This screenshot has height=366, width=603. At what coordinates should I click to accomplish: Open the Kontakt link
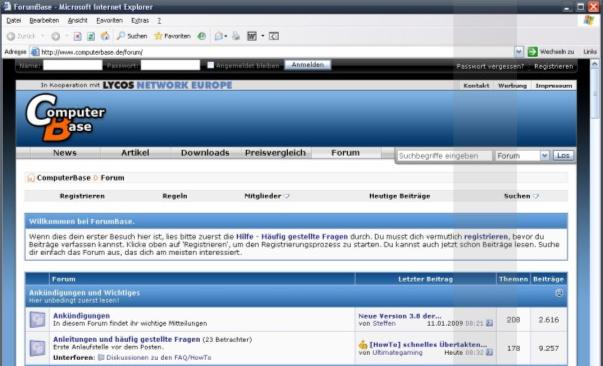pyautogui.click(x=476, y=85)
